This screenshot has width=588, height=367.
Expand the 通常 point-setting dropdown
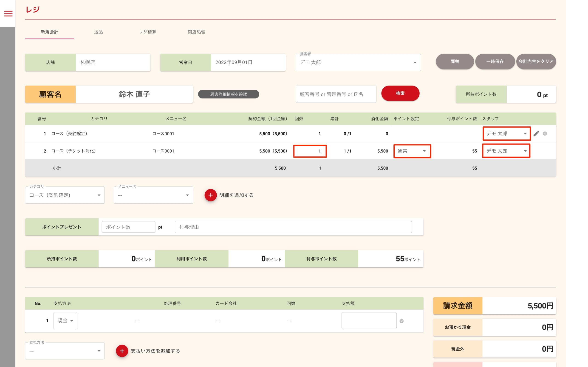412,151
